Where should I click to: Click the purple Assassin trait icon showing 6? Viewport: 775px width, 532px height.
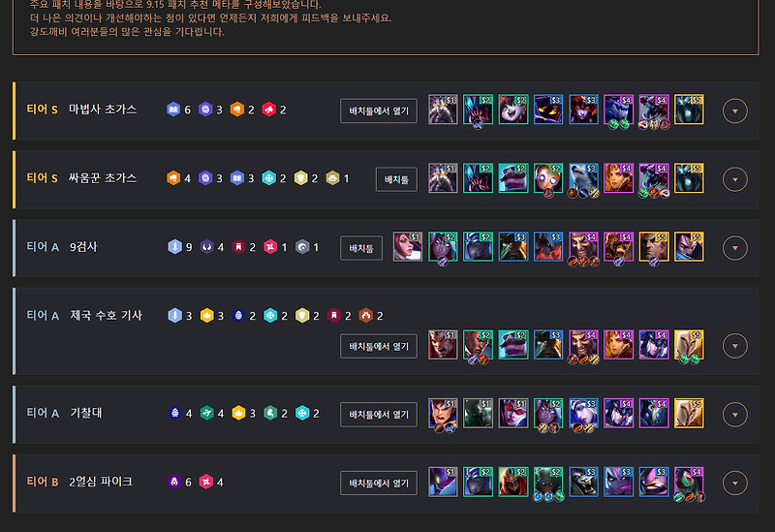point(174,482)
